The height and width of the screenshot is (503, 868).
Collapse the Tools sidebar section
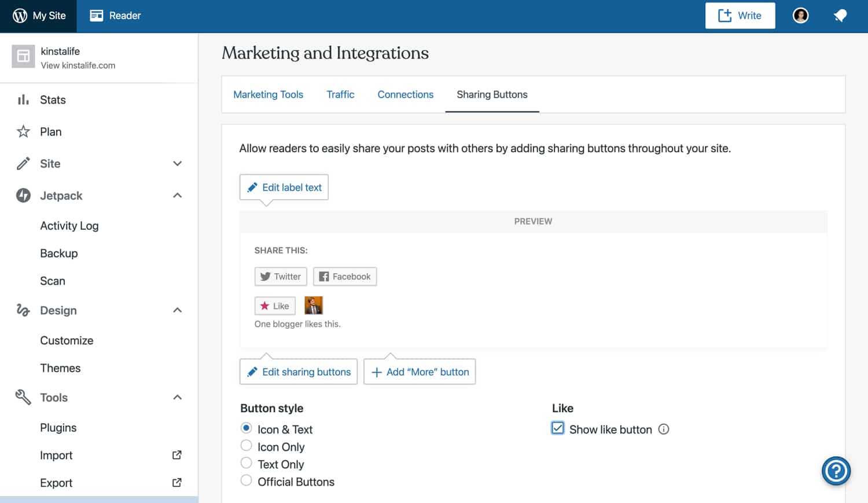point(177,398)
